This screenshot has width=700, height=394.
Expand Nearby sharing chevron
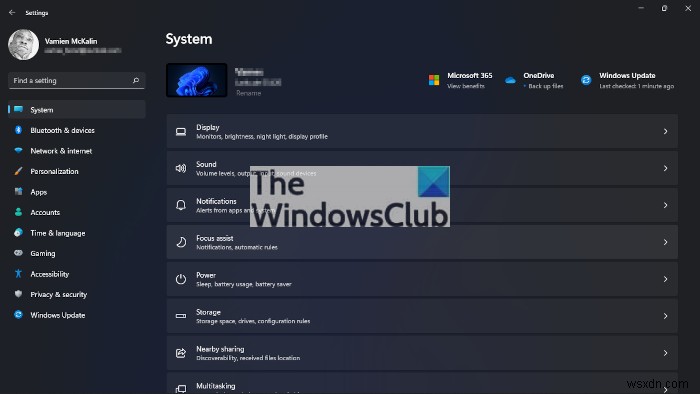tap(665, 353)
